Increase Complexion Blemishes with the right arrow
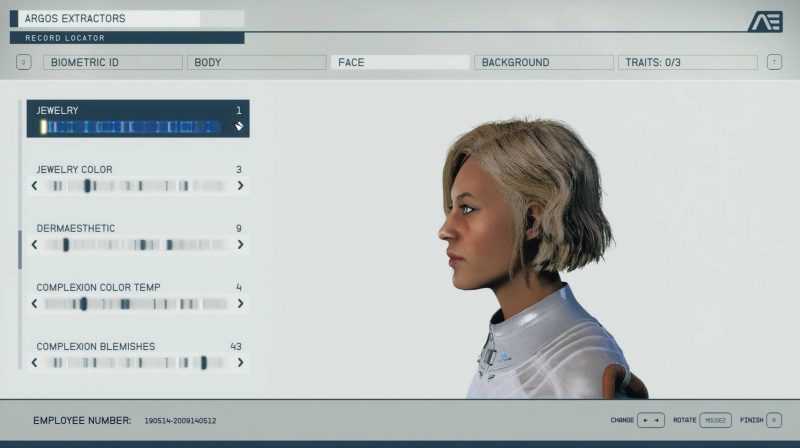Screen dimensions: 800x448 [x=240, y=363]
